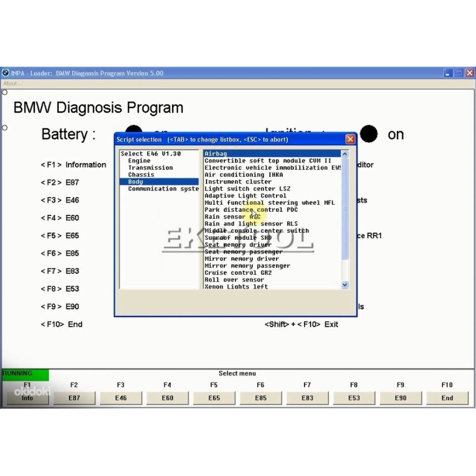Image resolution: width=476 pixels, height=476 pixels.
Task: Click the <F1> Information entry in main window
Action: tap(73, 165)
